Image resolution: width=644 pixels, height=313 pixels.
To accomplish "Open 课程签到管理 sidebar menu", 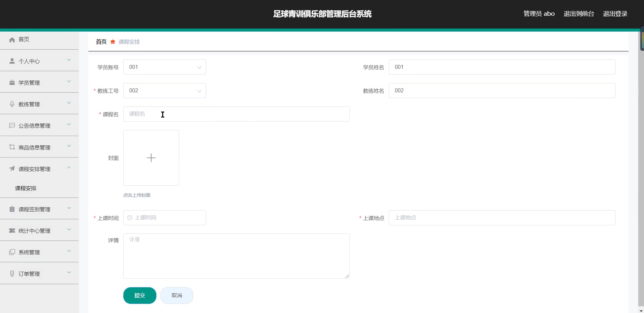I will click(39, 209).
